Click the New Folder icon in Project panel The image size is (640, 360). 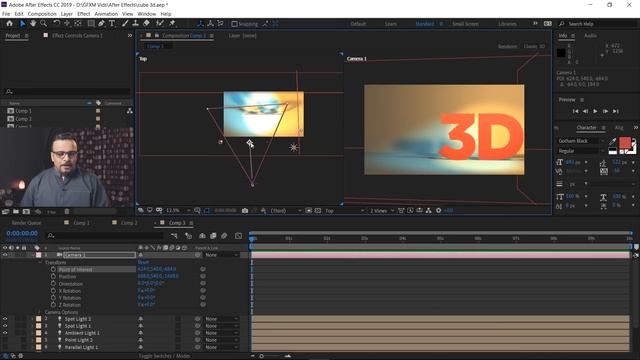click(16, 211)
